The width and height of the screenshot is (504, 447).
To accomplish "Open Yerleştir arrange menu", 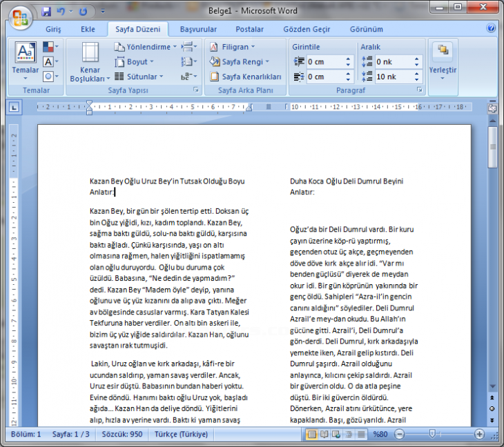I will point(443,61).
